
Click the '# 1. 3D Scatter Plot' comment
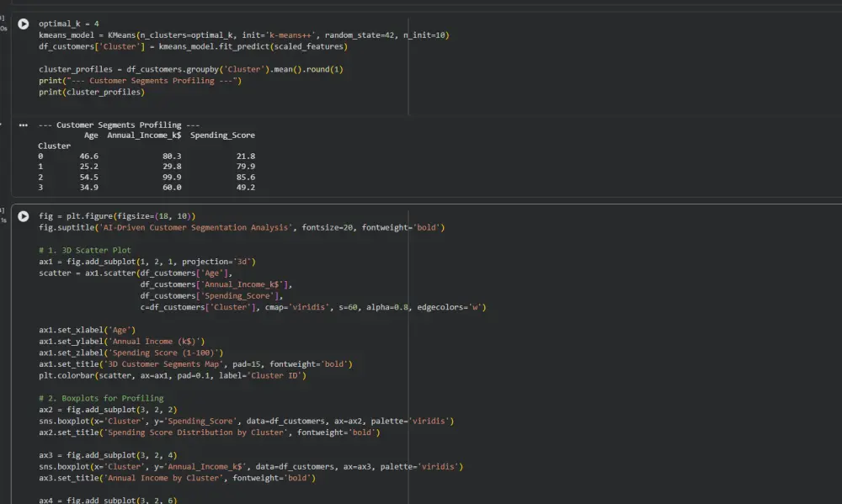[84, 250]
